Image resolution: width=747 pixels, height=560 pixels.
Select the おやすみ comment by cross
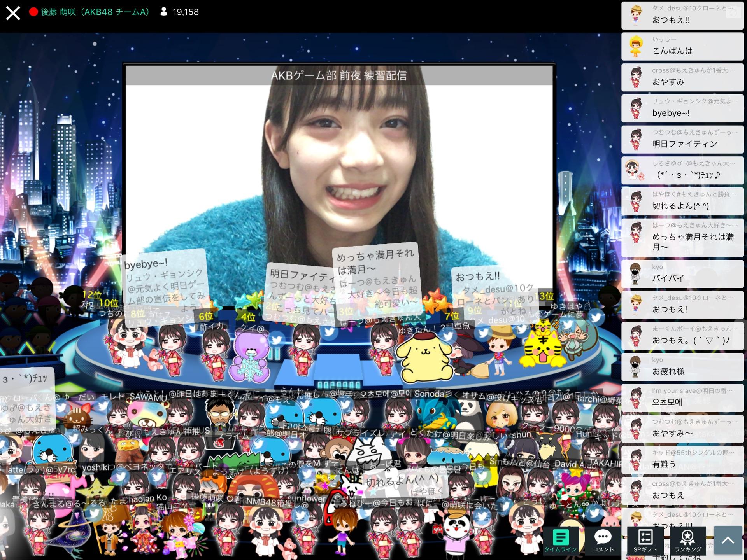682,77
